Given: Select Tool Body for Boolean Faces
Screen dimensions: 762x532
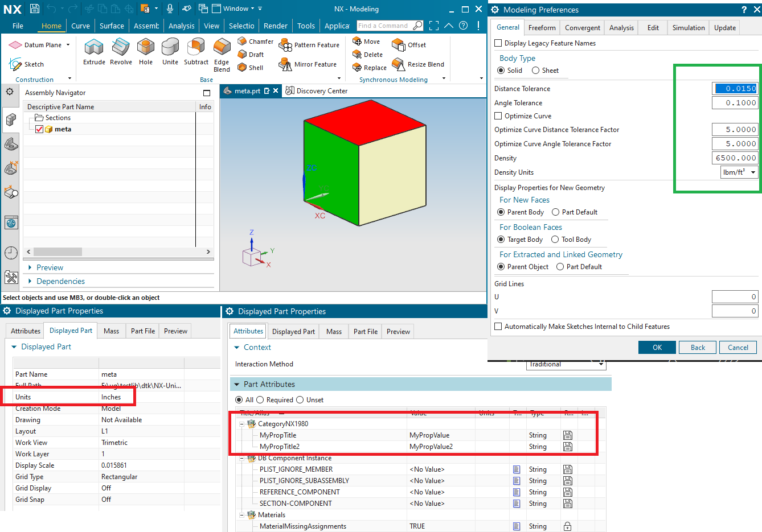Looking at the screenshot, I should click(x=555, y=240).
